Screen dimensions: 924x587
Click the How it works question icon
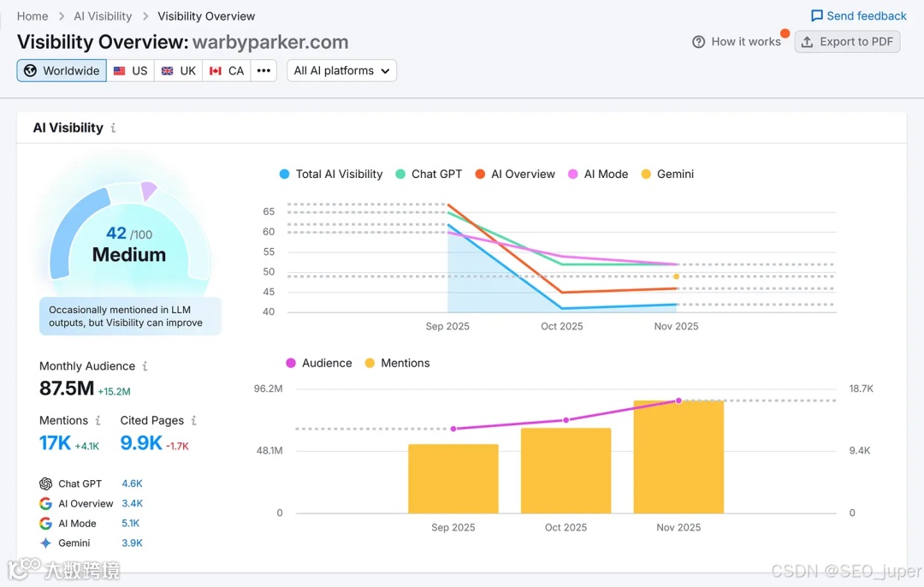point(698,42)
